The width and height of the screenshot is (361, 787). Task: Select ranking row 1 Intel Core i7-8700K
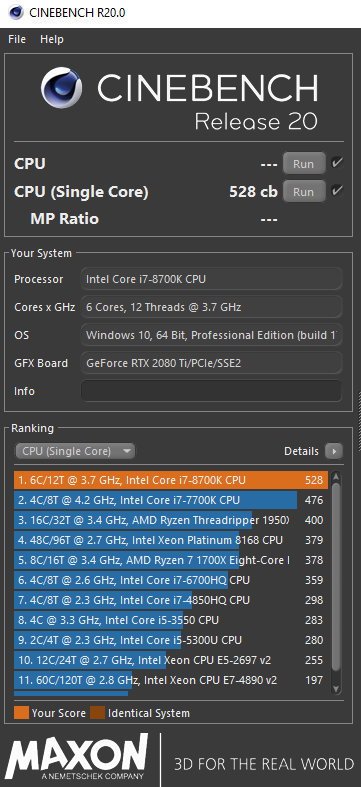[171, 480]
